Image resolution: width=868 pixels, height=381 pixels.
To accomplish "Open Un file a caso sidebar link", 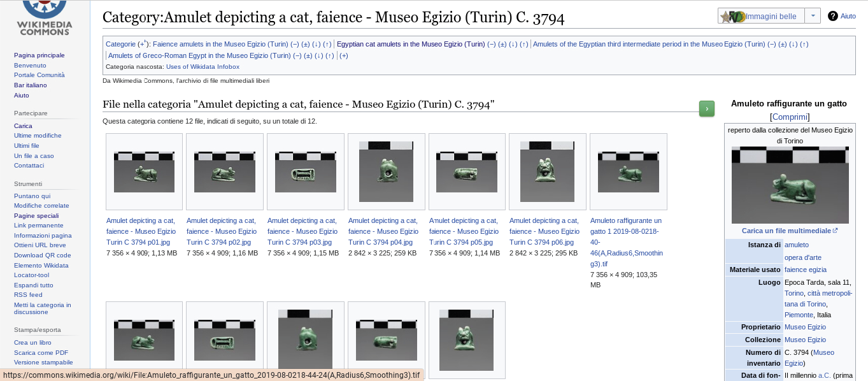I will 34,155.
